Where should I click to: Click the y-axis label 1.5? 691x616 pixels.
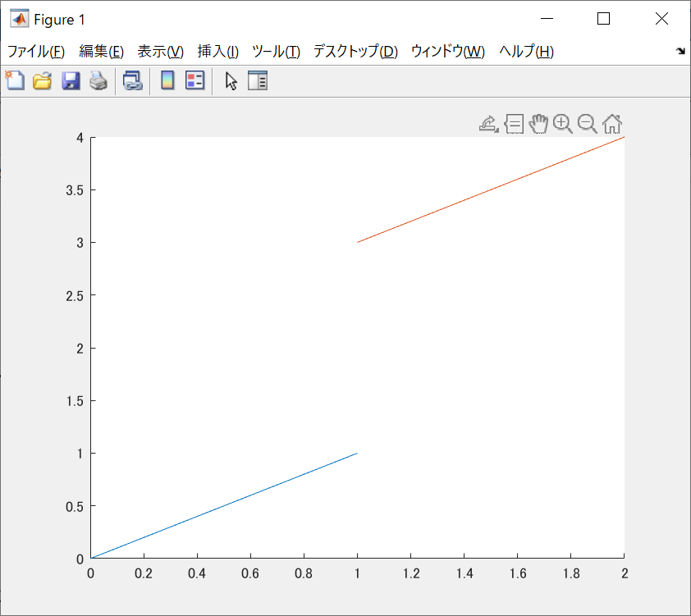tap(75, 401)
